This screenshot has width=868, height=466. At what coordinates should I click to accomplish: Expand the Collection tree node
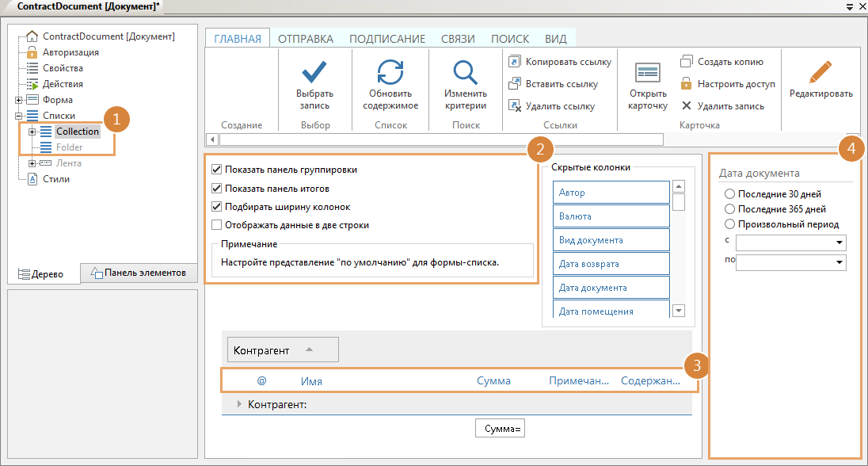pos(32,132)
